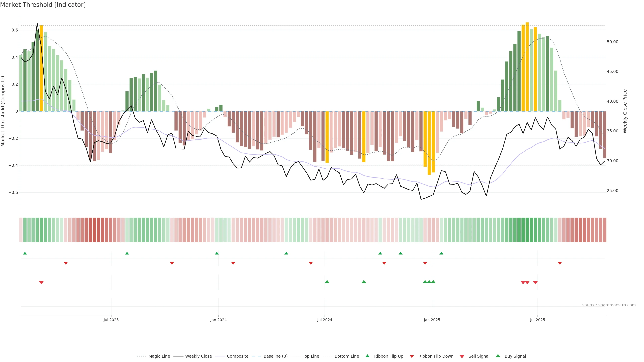This screenshot has height=362, width=644.
Task: Click leftmost green ribbon flip up marker
Action: point(25,253)
